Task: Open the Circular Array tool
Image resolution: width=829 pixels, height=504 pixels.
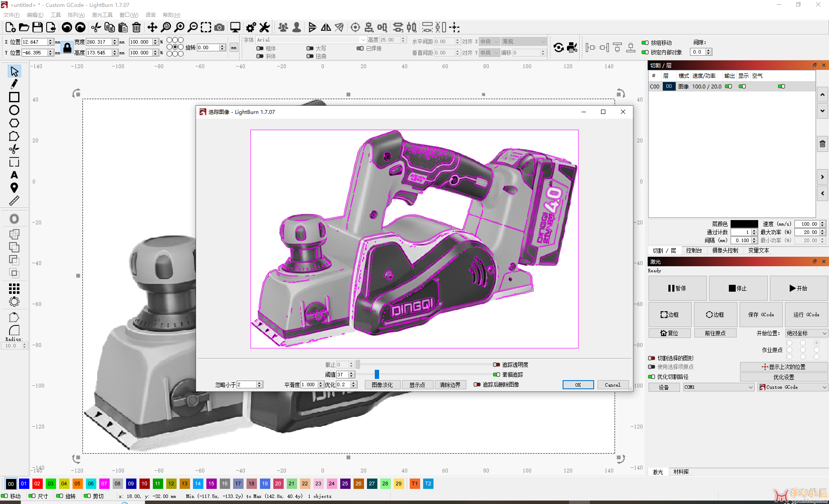Action: click(x=14, y=302)
